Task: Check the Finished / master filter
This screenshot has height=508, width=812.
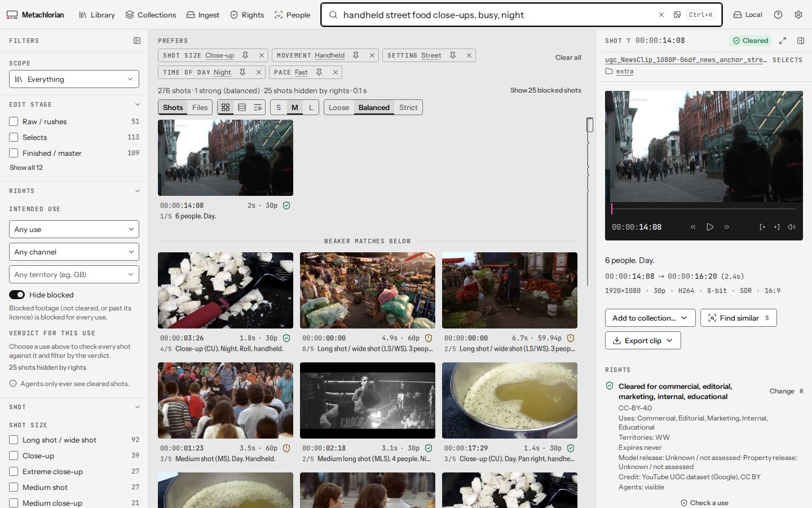Action: tap(14, 153)
